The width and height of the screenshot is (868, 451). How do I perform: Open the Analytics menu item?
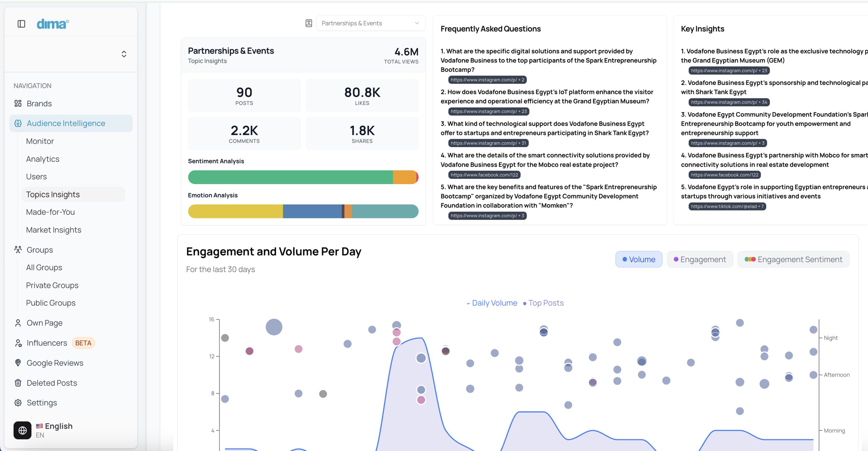(43, 159)
